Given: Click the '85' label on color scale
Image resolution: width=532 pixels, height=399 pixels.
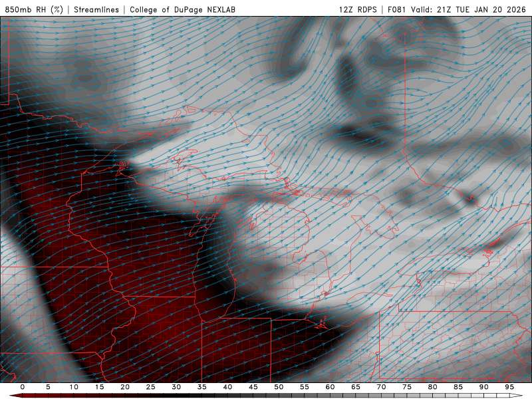Looking at the screenshot, I should click(458, 387).
